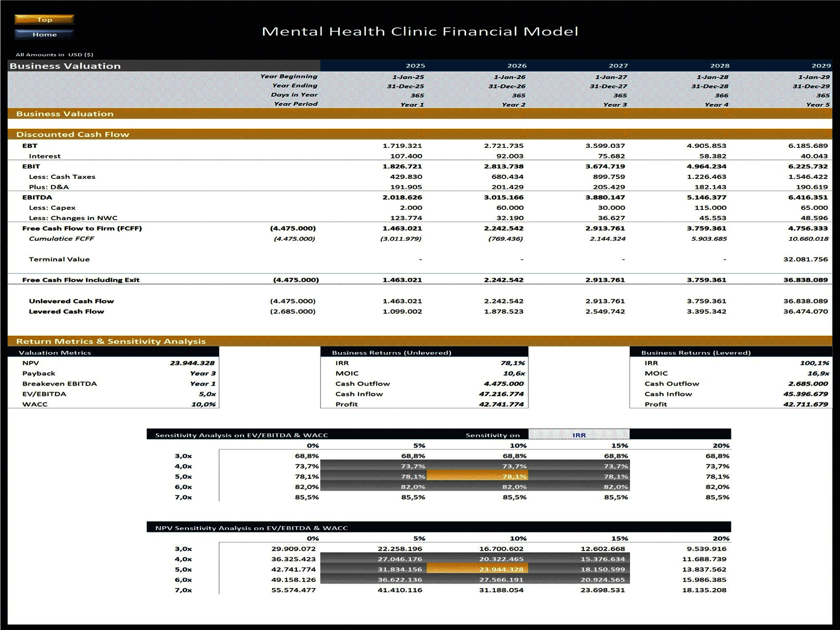The height and width of the screenshot is (630, 840).
Task: Click the blue Home button
Action: (x=44, y=34)
